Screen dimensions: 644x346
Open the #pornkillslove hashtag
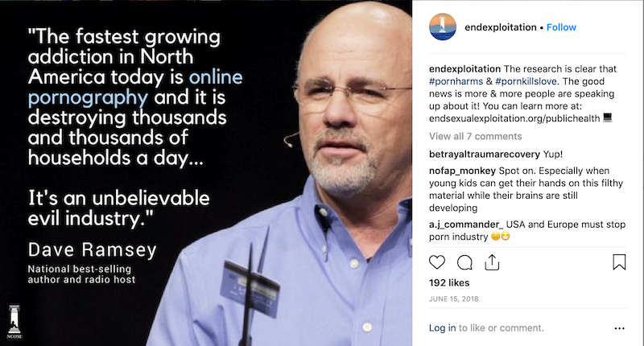pos(526,81)
